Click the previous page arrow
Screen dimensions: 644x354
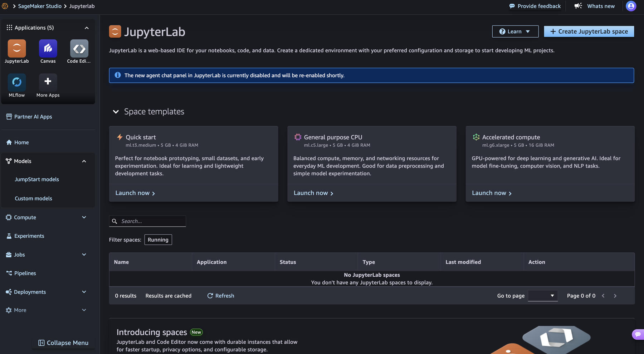tap(603, 296)
